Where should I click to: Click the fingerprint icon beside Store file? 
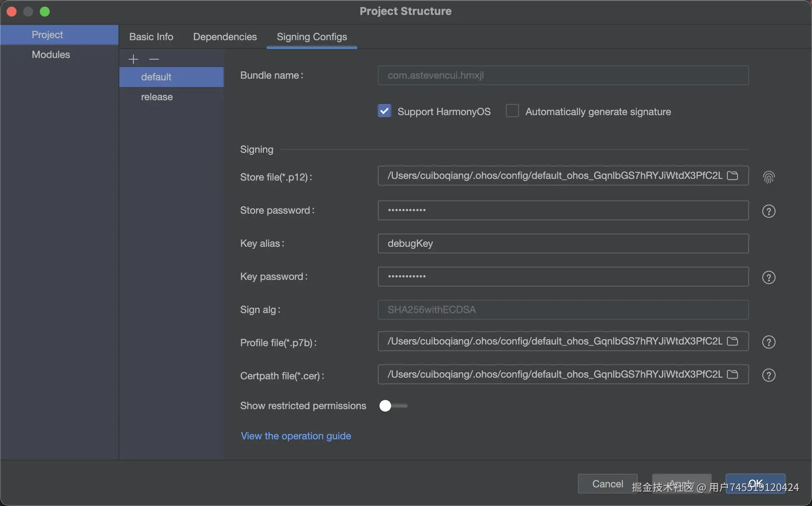[x=768, y=177]
